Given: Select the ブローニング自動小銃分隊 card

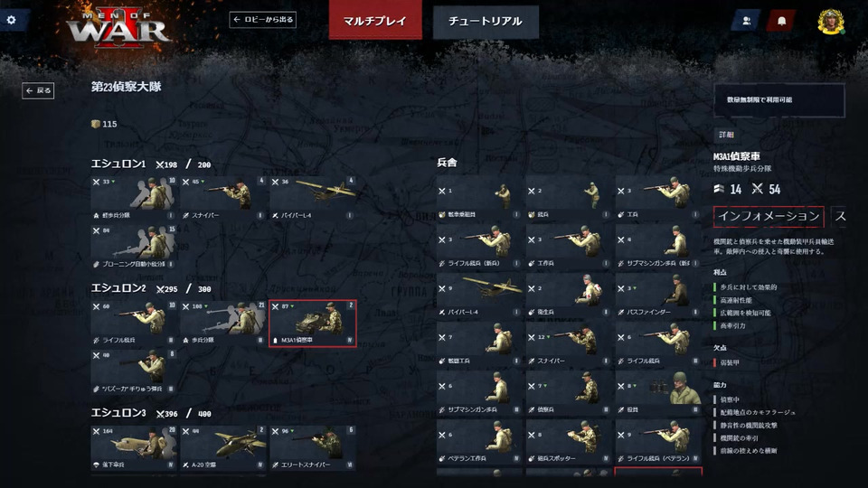Looking at the screenshot, I should point(134,248).
